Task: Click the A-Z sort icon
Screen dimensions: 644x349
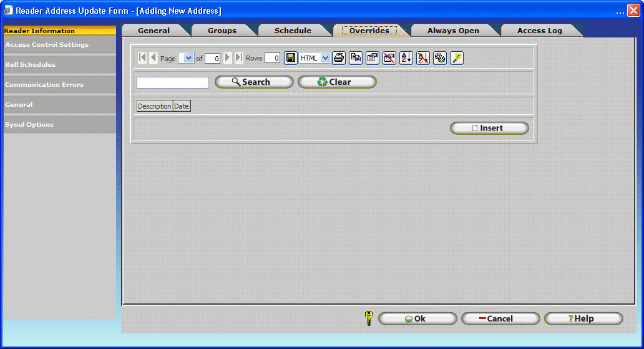Action: point(406,58)
